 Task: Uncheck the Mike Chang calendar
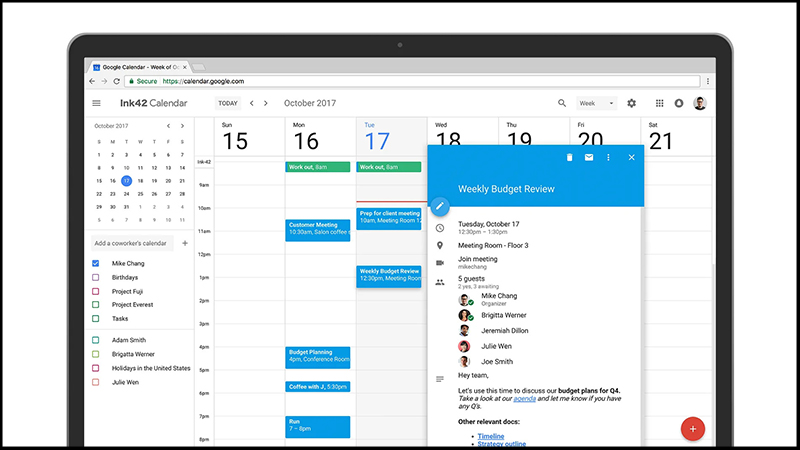pos(95,263)
